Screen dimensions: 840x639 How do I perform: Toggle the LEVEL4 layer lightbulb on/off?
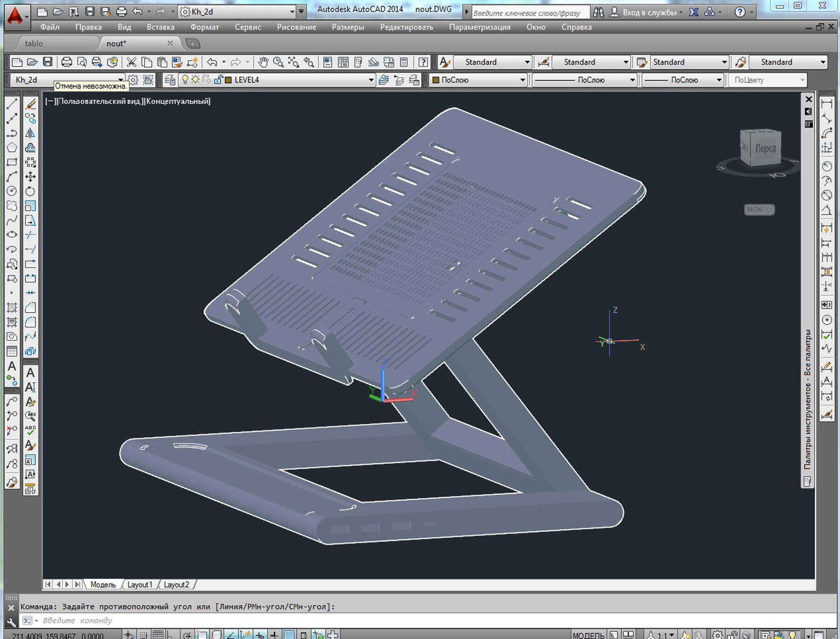point(185,80)
